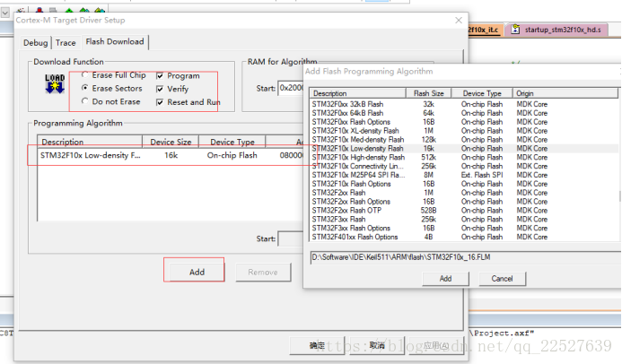Screen dimensions: 622x364
Task: Click the Origin column header
Action: (565, 93)
